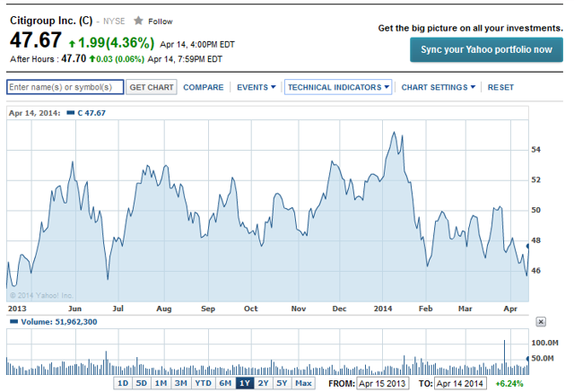Click the +6.24% change value
574x392 pixels.
point(509,384)
